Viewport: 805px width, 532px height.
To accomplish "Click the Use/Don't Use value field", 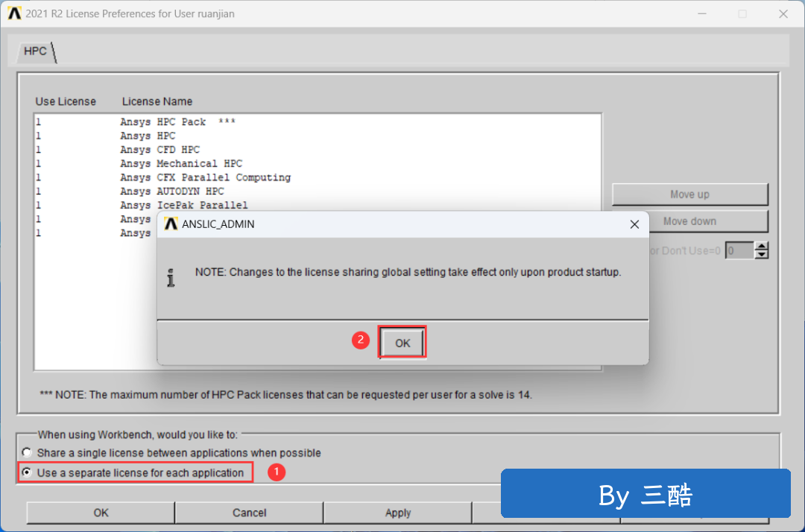I will pyautogui.click(x=739, y=251).
